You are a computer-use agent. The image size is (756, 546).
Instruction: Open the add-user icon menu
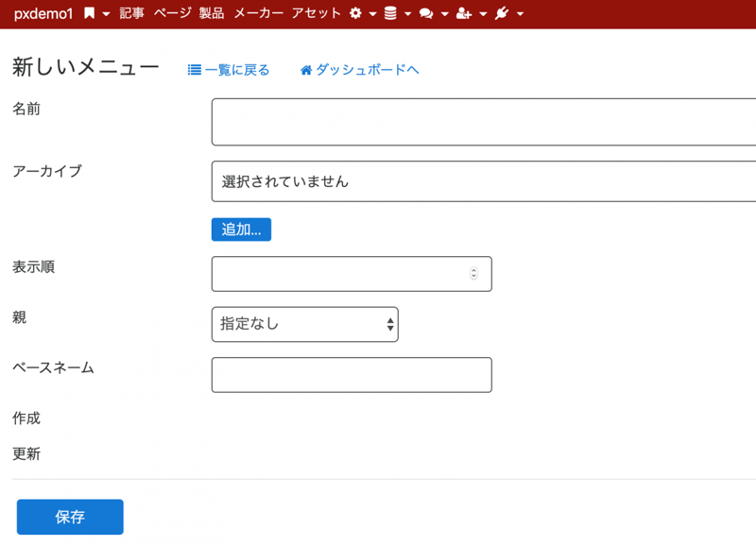click(463, 14)
